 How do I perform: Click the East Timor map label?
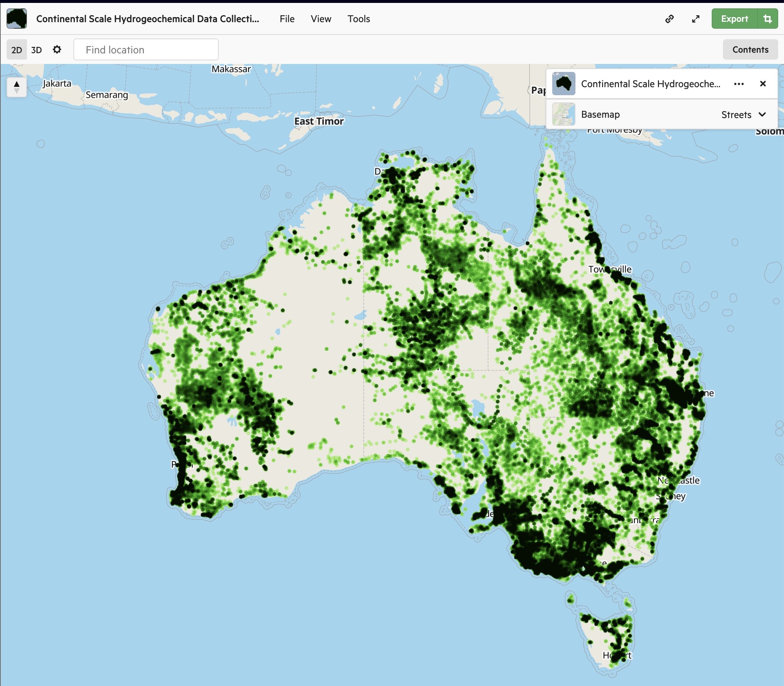(319, 121)
